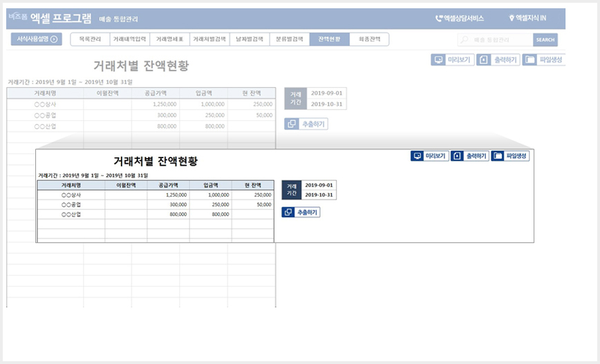
Task: Select the ○○산업 row name in the enlarged callout
Action: tap(71, 215)
